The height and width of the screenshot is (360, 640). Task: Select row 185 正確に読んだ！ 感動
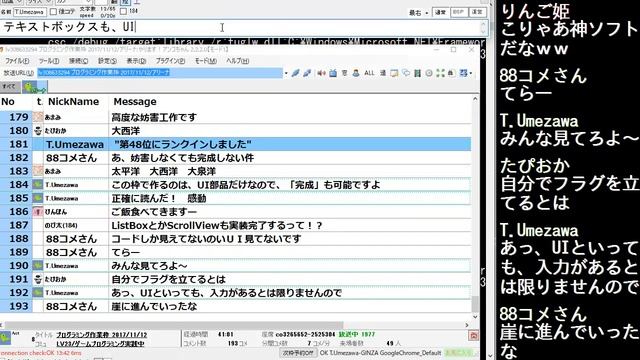tap(236, 198)
